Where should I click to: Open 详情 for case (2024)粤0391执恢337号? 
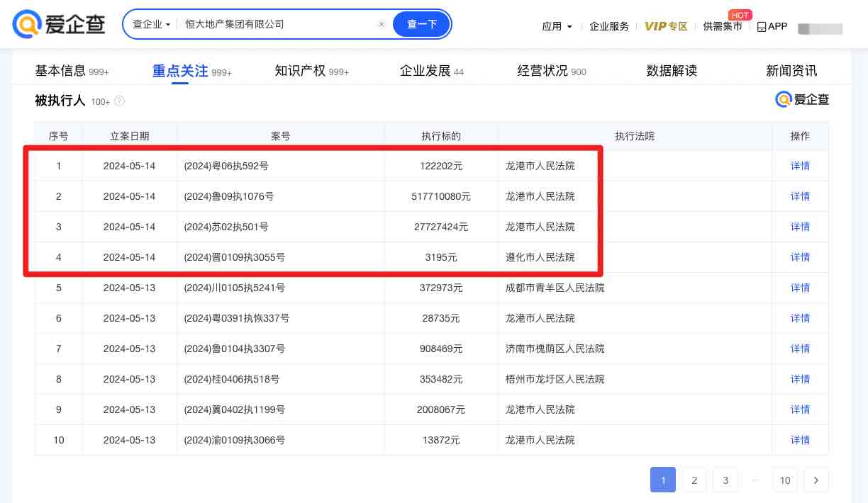click(800, 318)
